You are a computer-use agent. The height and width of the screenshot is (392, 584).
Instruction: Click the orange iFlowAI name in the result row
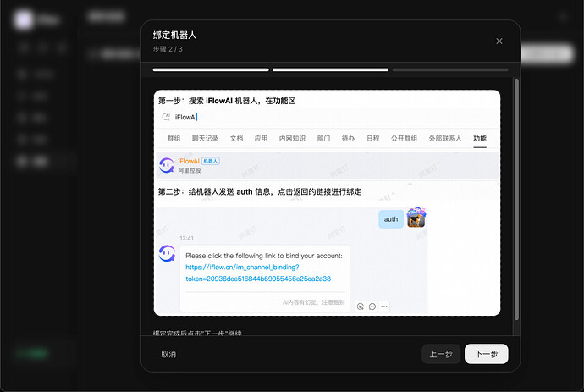(189, 161)
